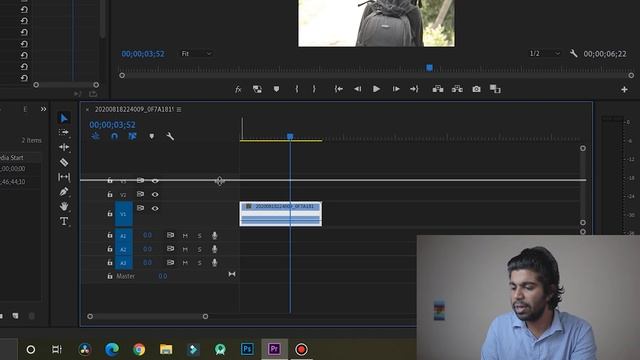Click the Lift button icon
Screen dimensions: 640x360
pos(438,89)
